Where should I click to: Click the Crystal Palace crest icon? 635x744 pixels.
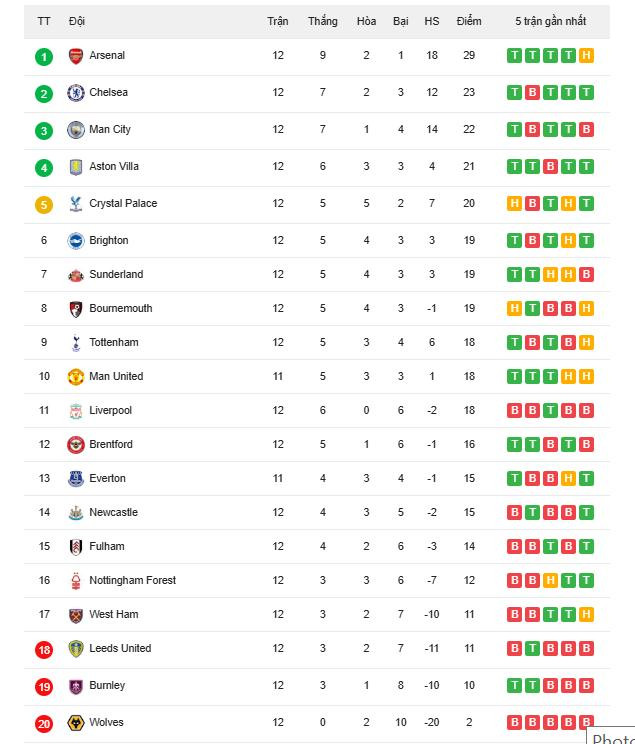click(x=76, y=204)
